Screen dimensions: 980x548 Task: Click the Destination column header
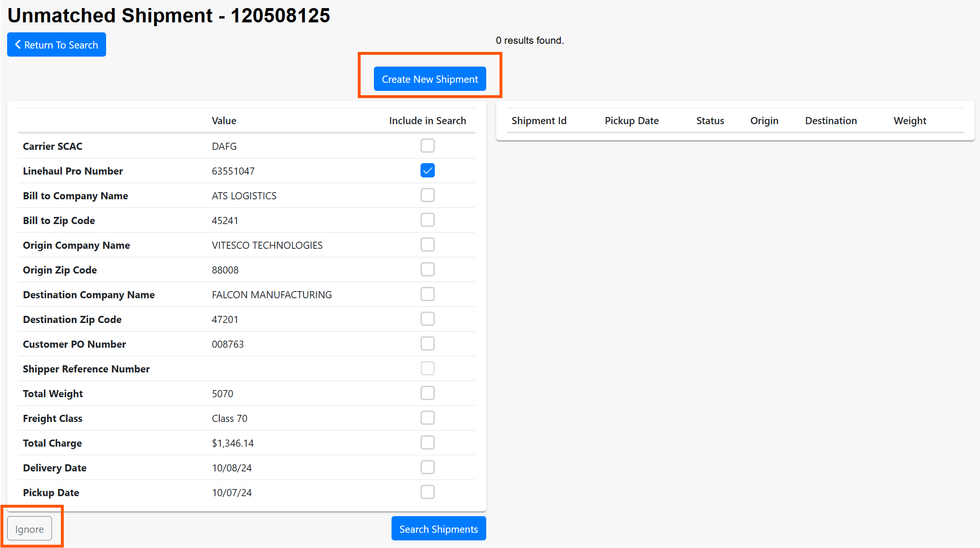pos(831,121)
